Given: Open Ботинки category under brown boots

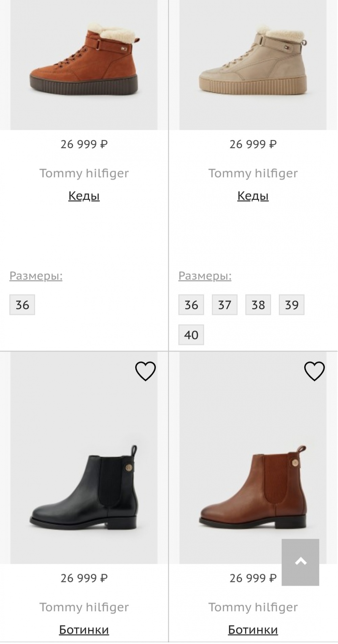Looking at the screenshot, I should [x=252, y=630].
